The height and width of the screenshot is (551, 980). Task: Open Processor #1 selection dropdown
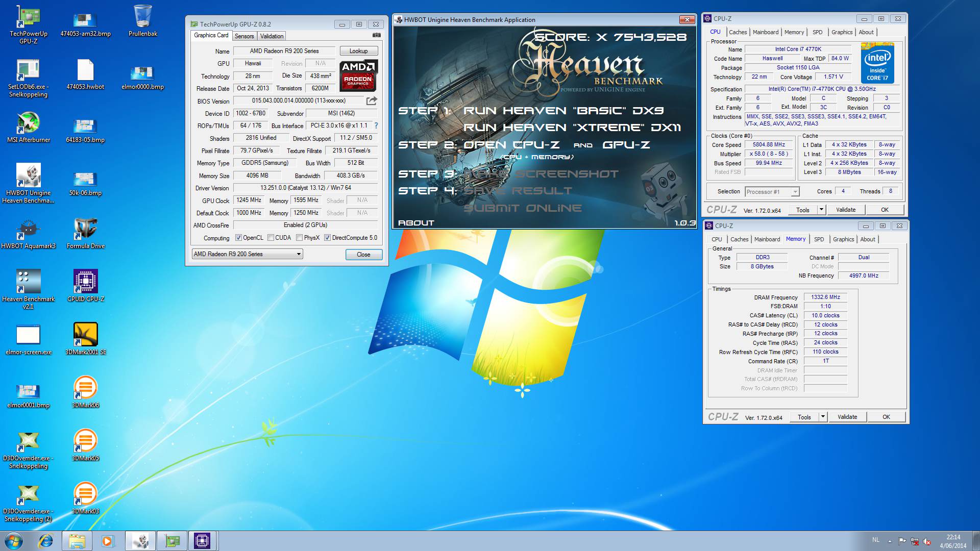[x=772, y=192]
